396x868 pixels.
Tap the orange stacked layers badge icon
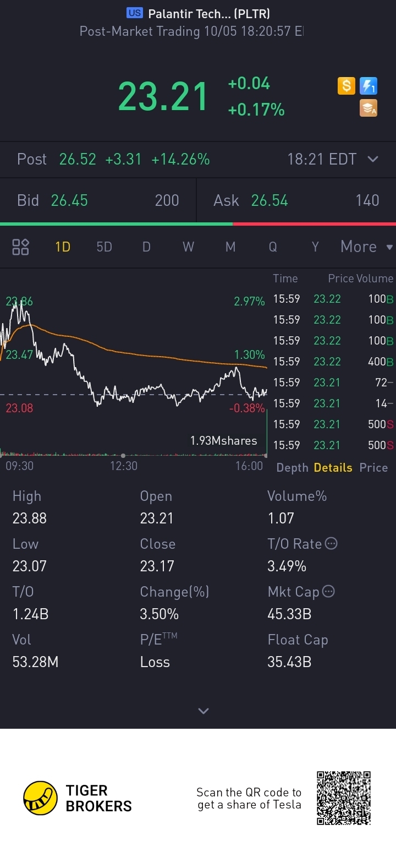coord(369,108)
